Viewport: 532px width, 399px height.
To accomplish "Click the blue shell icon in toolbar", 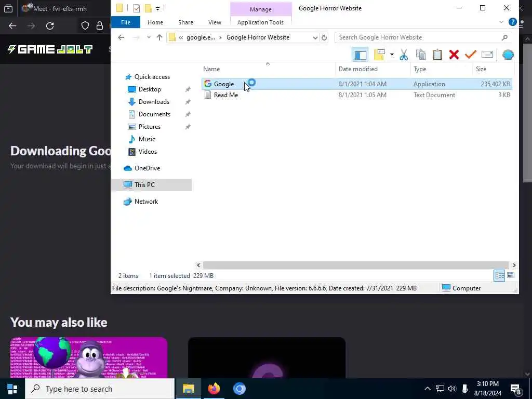I will (508, 55).
